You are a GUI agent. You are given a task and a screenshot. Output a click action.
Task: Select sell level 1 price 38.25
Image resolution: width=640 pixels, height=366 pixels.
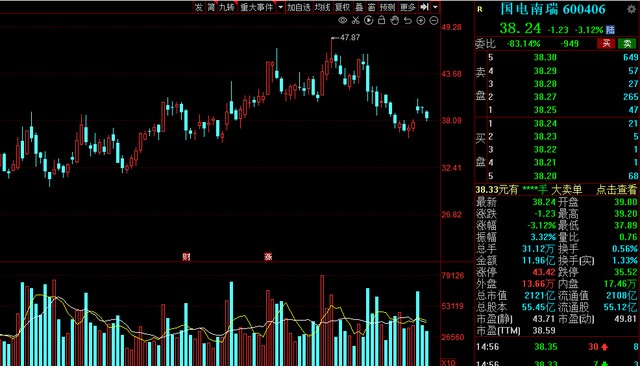coord(545,110)
